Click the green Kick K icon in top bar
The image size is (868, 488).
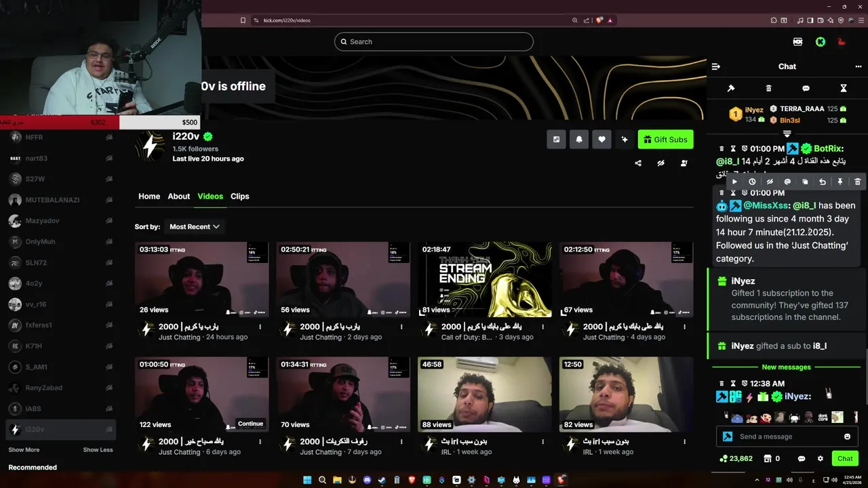coord(821,42)
